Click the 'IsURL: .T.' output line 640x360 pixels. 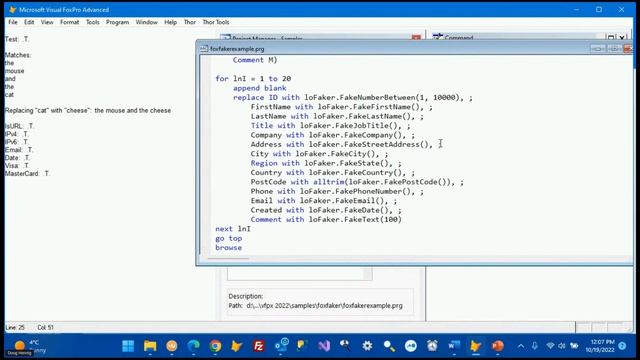19,126
